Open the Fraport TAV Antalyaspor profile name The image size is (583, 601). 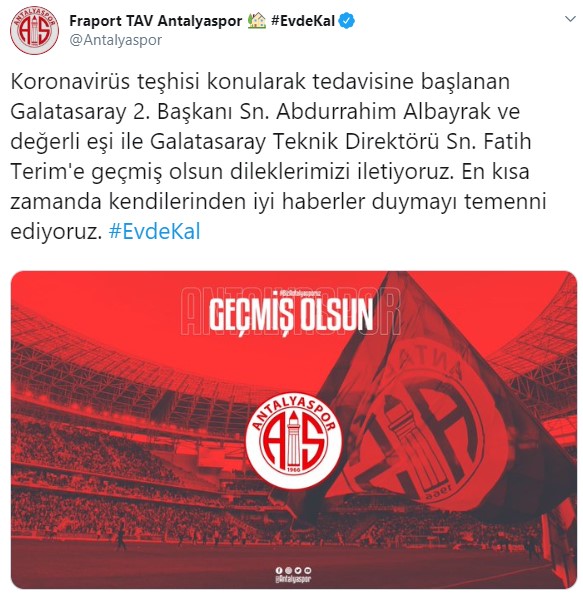point(156,21)
